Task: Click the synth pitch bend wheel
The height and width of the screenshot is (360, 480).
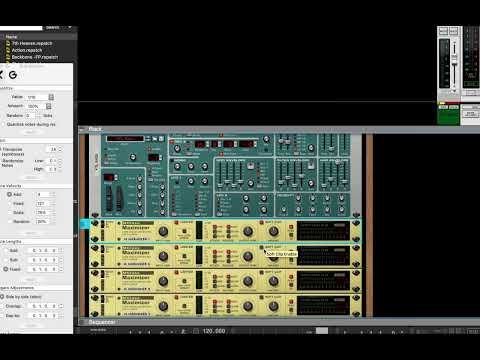Action: point(109,198)
